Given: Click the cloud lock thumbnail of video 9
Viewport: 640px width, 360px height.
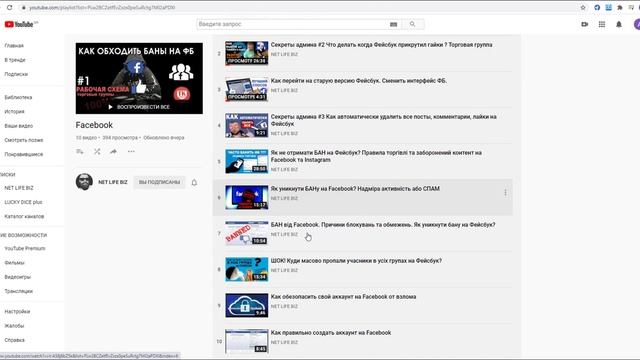Looking at the screenshot, I should click(x=247, y=305).
